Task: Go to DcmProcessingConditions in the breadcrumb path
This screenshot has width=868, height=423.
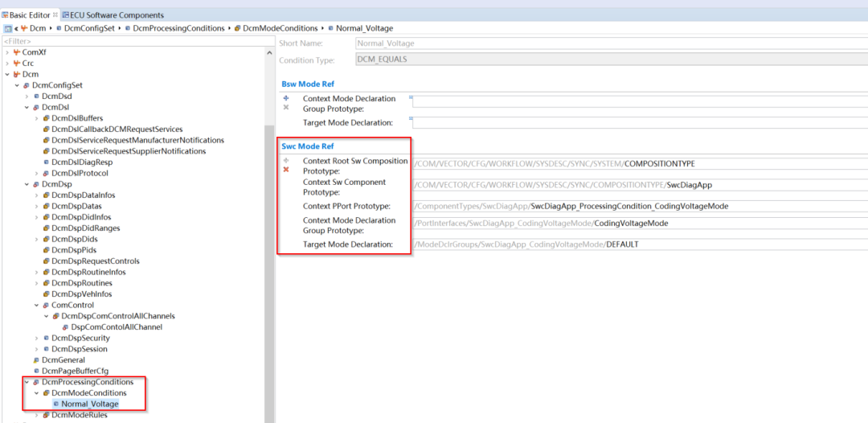Action: click(x=178, y=28)
